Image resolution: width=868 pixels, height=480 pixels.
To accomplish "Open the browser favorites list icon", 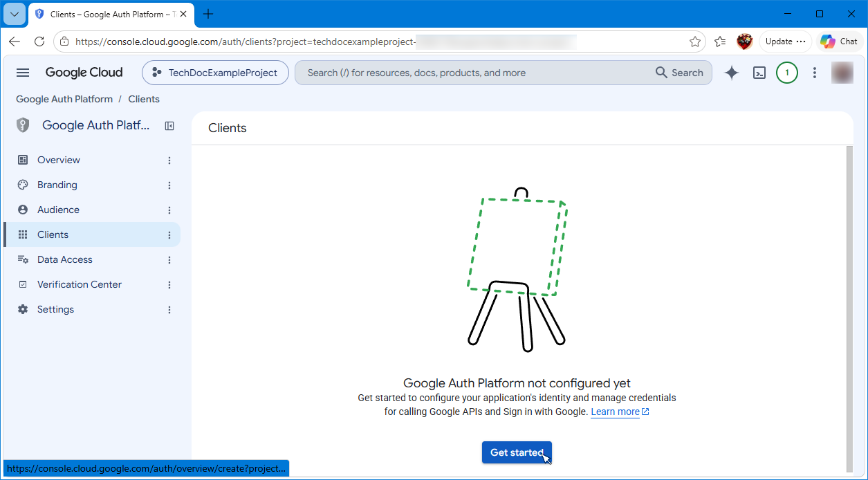I will 720,41.
